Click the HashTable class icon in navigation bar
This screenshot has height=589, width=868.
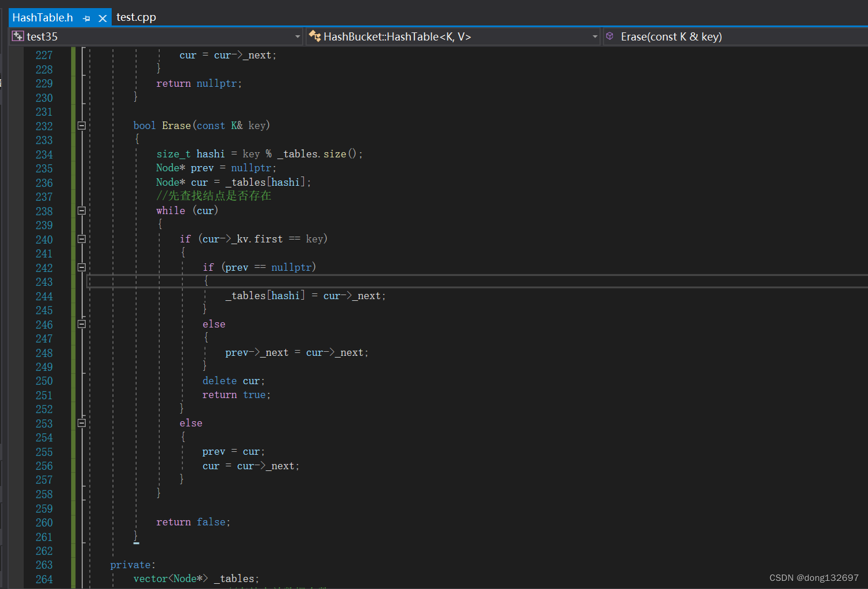315,36
